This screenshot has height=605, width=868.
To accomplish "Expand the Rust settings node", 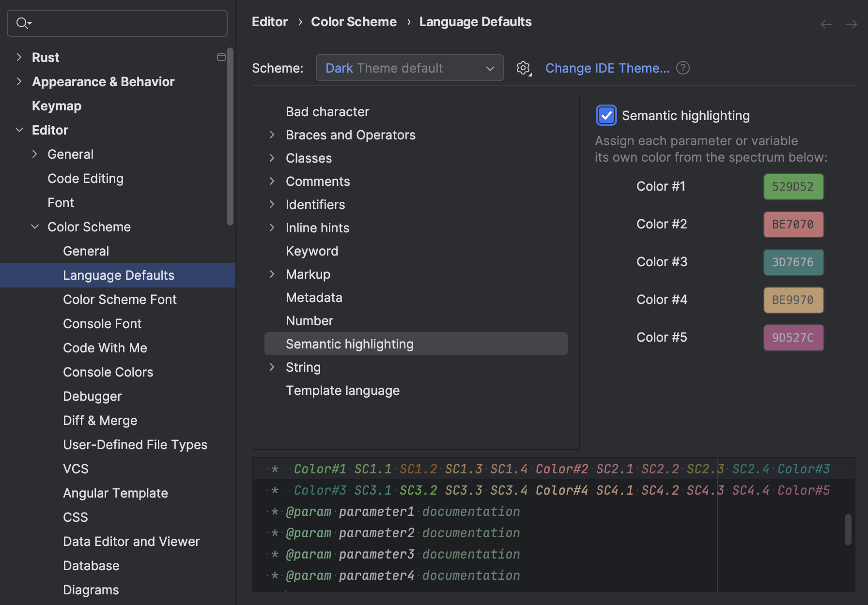I will (19, 57).
